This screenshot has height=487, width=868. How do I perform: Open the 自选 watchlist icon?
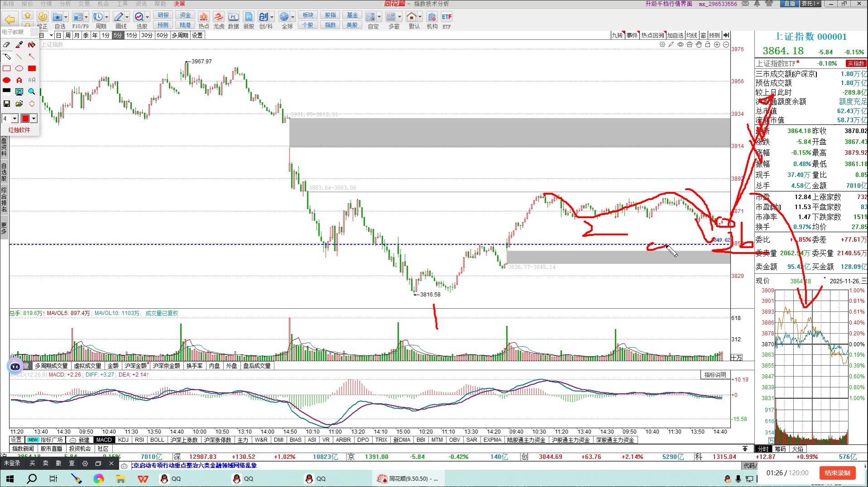[58, 17]
